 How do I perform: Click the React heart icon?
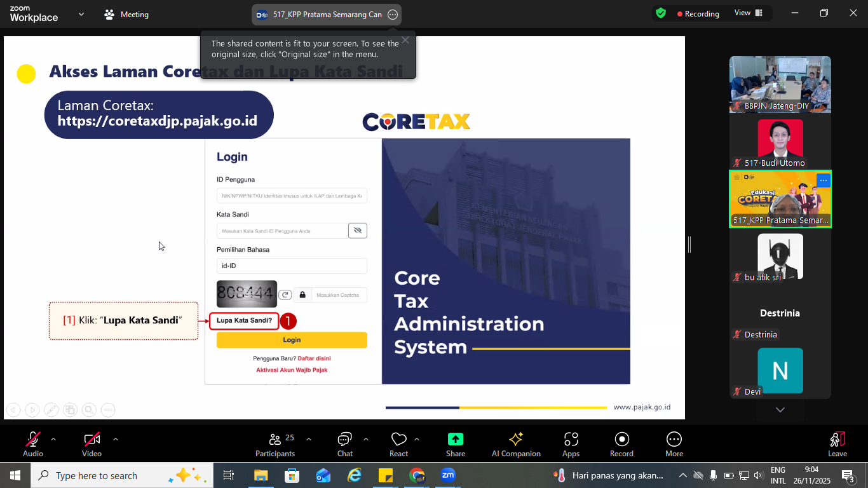coord(398,440)
